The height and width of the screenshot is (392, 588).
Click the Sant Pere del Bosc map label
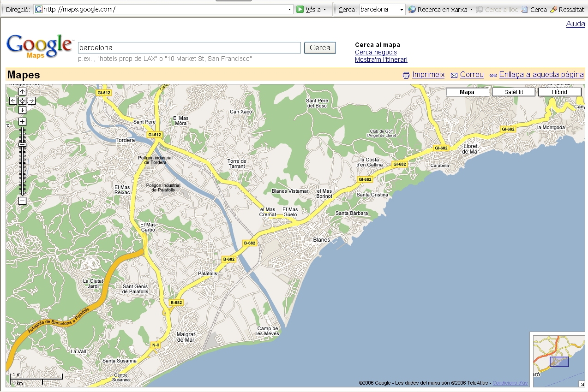pyautogui.click(x=317, y=103)
